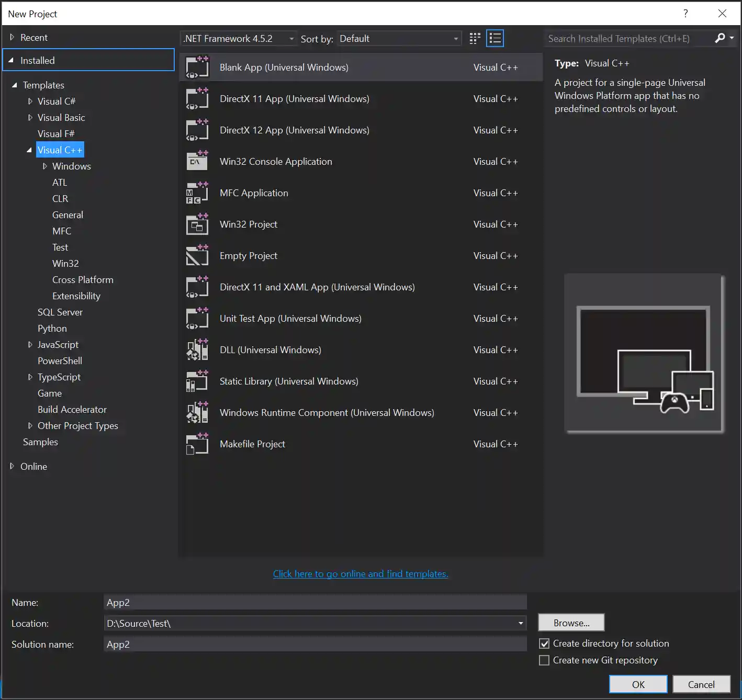Select the Empty Project template icon

tap(197, 255)
